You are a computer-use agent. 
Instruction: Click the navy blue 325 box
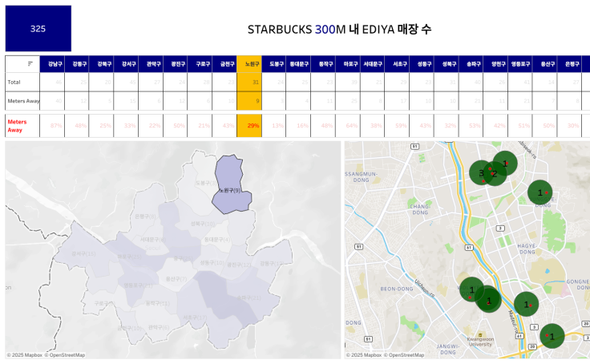pyautogui.click(x=38, y=29)
